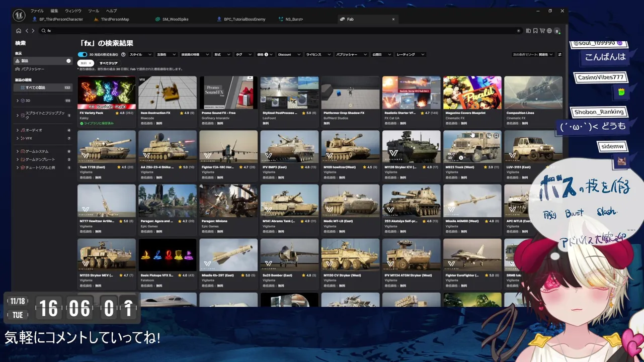
Task: Open Item Destruction FX thumbnail
Action: (x=168, y=93)
